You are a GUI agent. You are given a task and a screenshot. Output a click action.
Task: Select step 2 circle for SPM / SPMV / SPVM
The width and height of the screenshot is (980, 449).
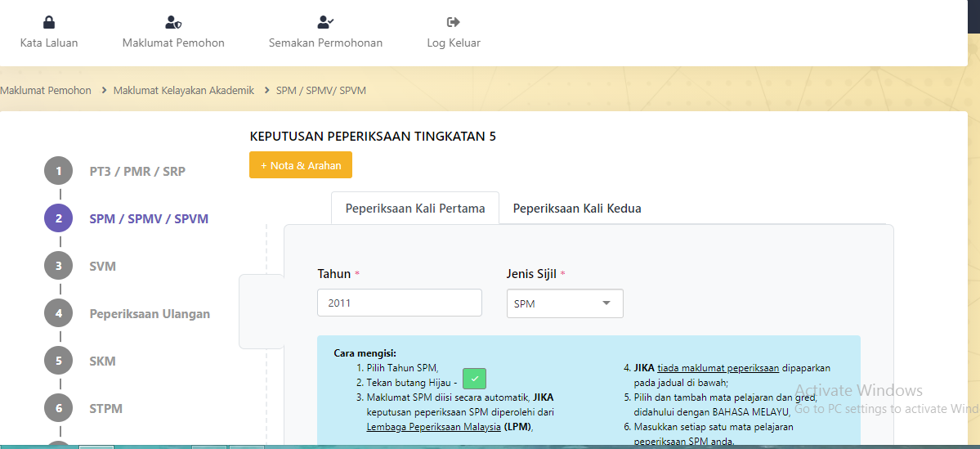[59, 219]
